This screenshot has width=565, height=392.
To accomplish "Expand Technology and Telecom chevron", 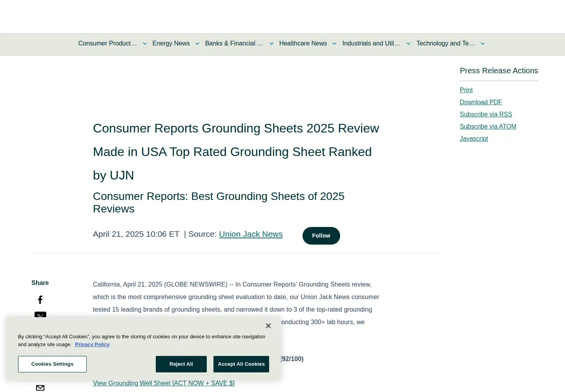I will tap(483, 44).
